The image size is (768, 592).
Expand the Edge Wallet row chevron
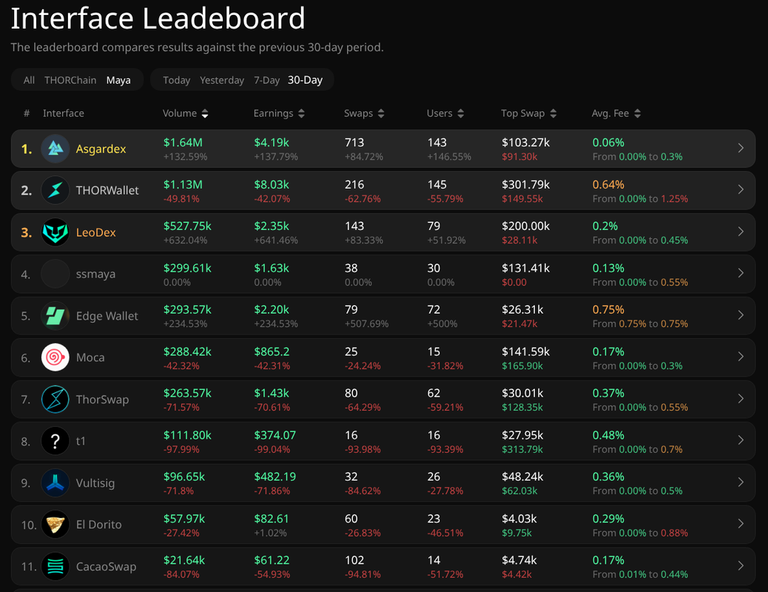pyautogui.click(x=741, y=315)
